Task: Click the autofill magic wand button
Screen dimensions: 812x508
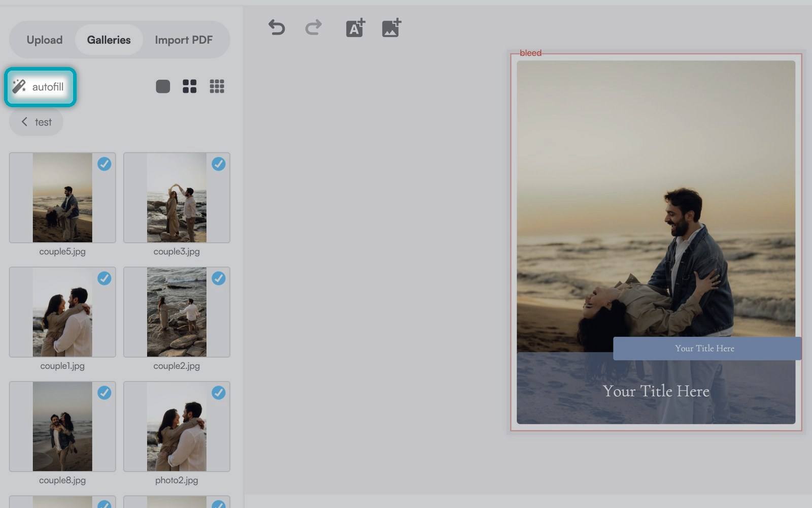Action: 40,87
